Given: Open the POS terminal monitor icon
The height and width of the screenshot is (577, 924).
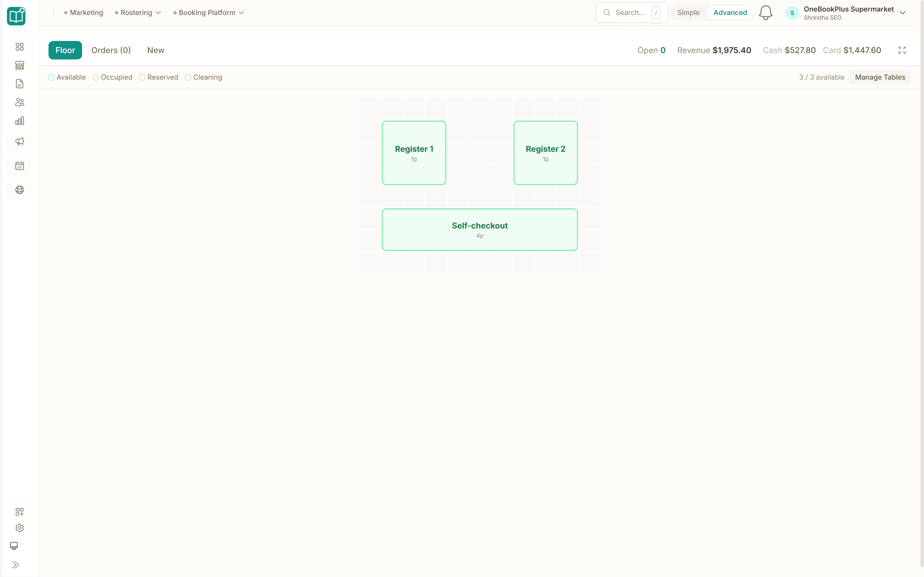Looking at the screenshot, I should pyautogui.click(x=14, y=546).
